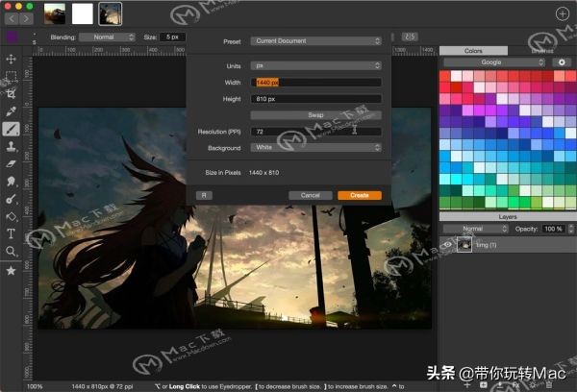Viewport: 577px width, 392px height.
Task: Click the R reset button
Action: pos(204,195)
